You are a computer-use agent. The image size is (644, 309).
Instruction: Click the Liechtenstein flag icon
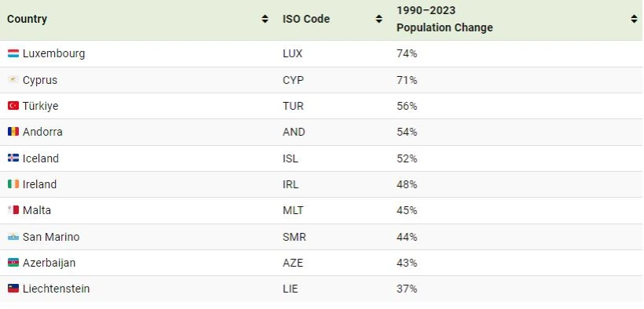point(13,289)
